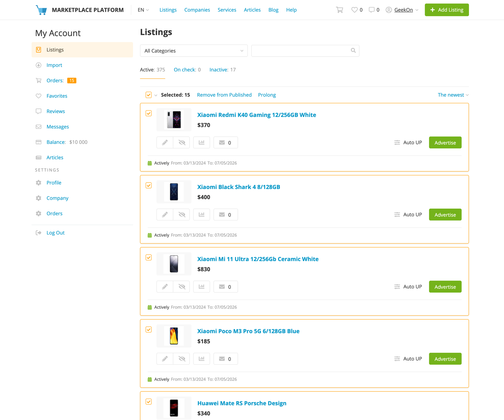Go to Articles in top navigation

[x=252, y=10]
